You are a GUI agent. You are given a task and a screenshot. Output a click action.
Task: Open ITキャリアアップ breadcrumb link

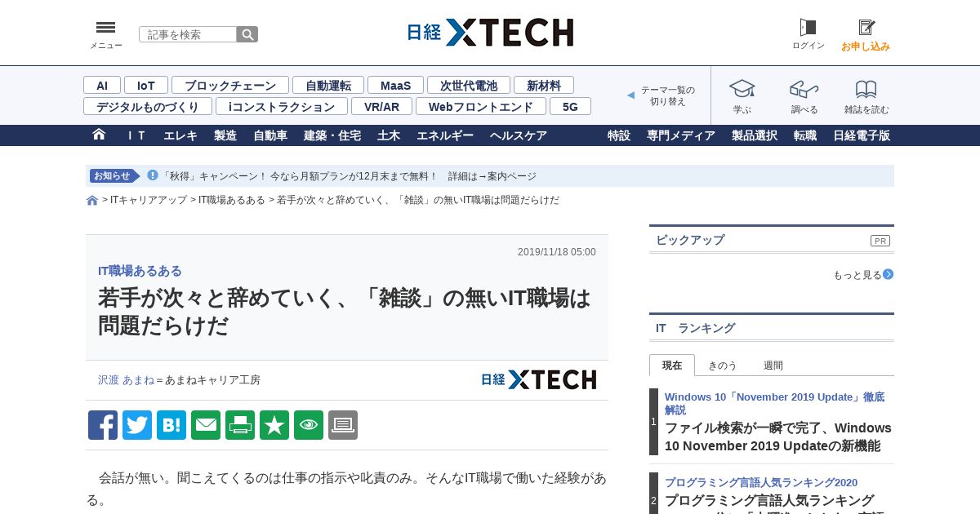tap(149, 200)
